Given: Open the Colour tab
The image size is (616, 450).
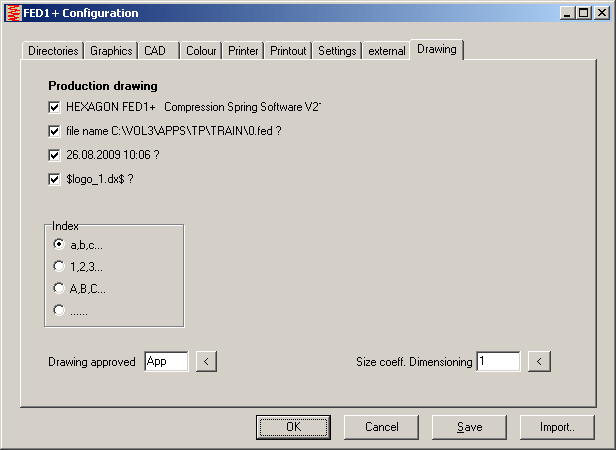Looking at the screenshot, I should (x=201, y=51).
